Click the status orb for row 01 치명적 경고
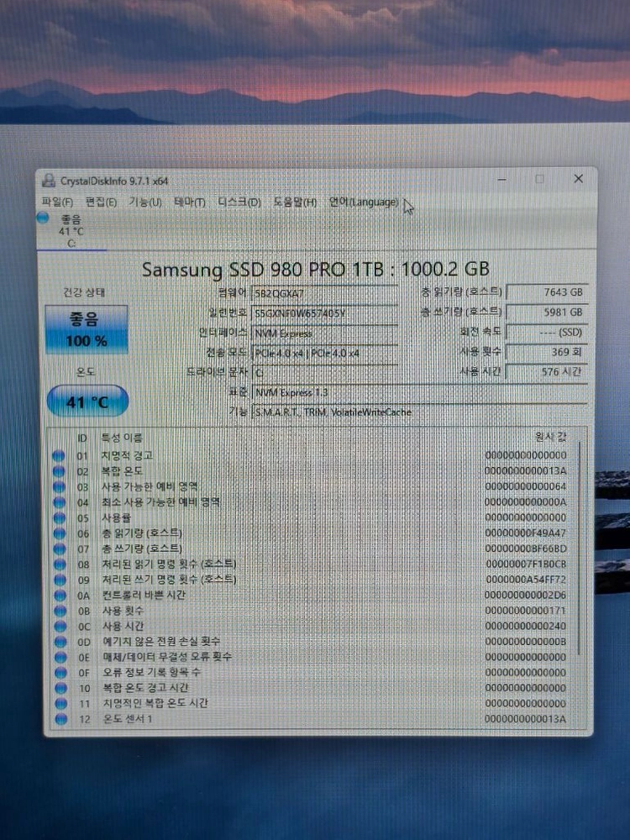 (x=59, y=456)
